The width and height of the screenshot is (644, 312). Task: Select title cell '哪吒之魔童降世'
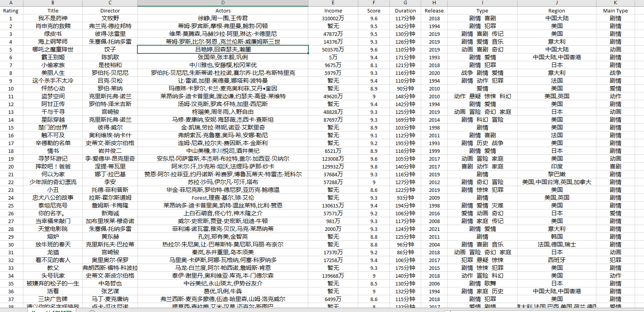point(53,50)
